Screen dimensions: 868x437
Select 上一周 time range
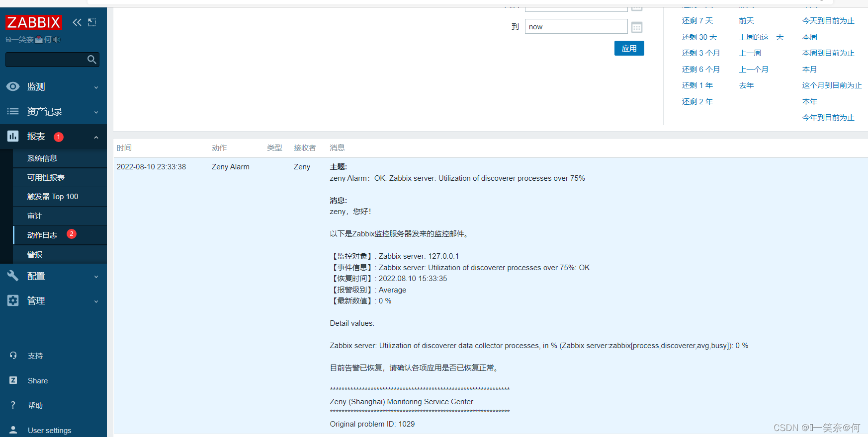tap(750, 53)
